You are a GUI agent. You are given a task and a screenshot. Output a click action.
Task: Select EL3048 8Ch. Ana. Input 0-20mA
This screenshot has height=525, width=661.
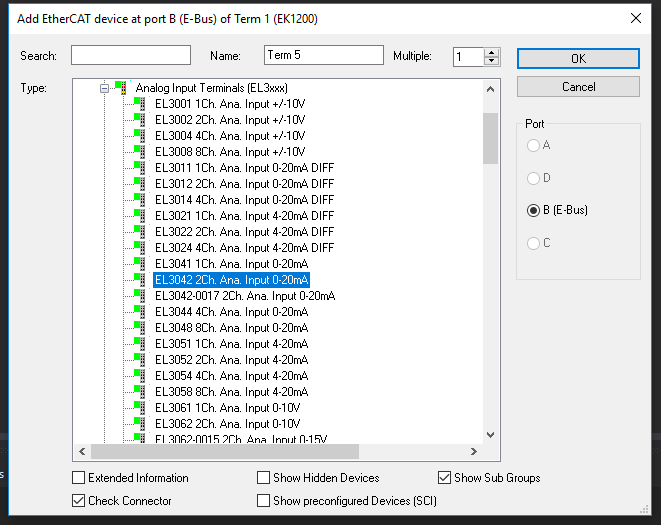pos(231,328)
